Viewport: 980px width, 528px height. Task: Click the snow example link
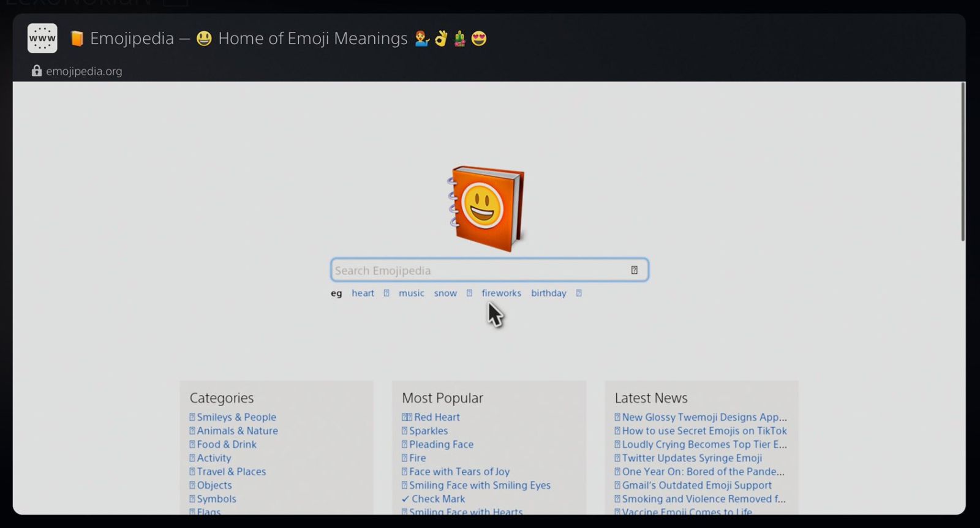pyautogui.click(x=445, y=293)
